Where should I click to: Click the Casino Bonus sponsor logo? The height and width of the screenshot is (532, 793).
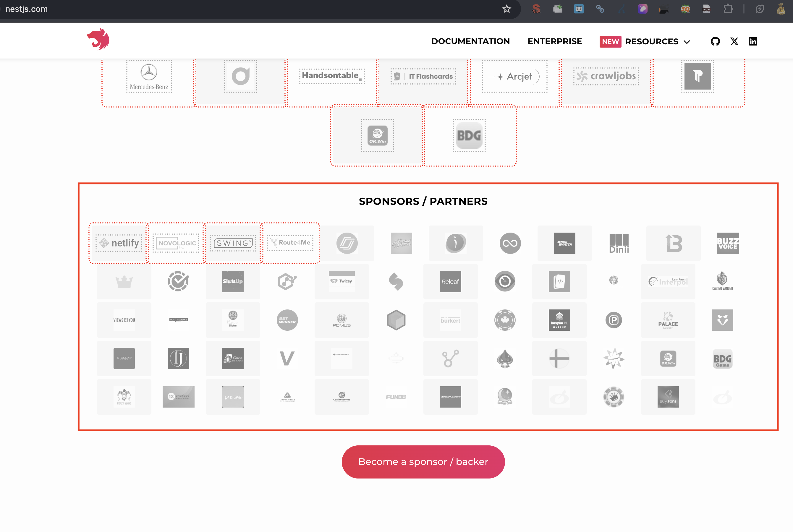pos(342,396)
